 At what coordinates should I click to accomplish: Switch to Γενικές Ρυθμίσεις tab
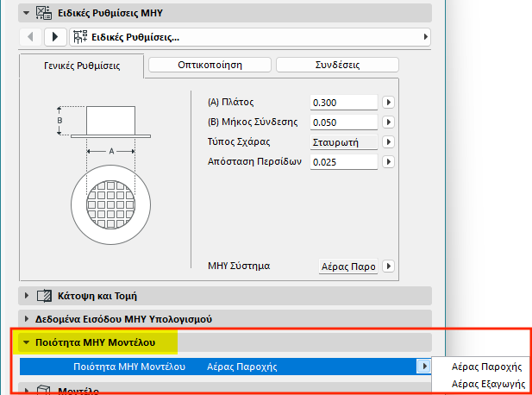tap(82, 66)
